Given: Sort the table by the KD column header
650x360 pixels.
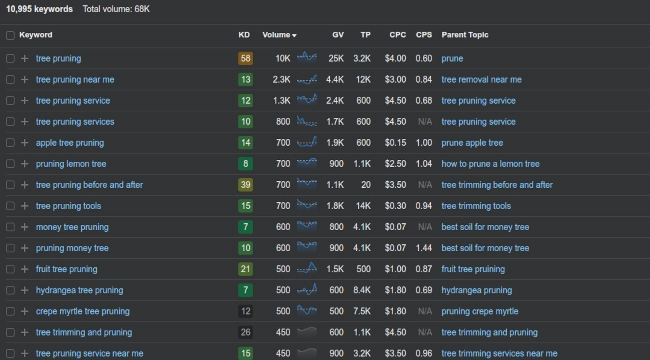Looking at the screenshot, I should click(244, 35).
